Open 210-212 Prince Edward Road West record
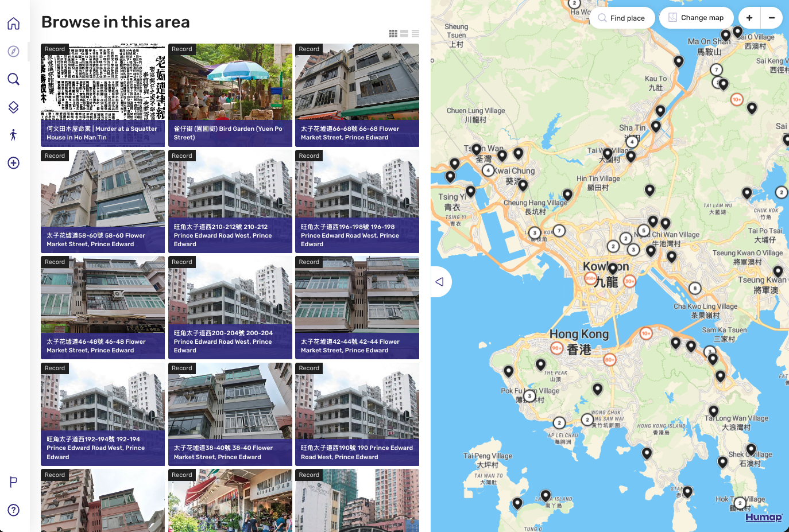789x532 pixels. coord(230,201)
